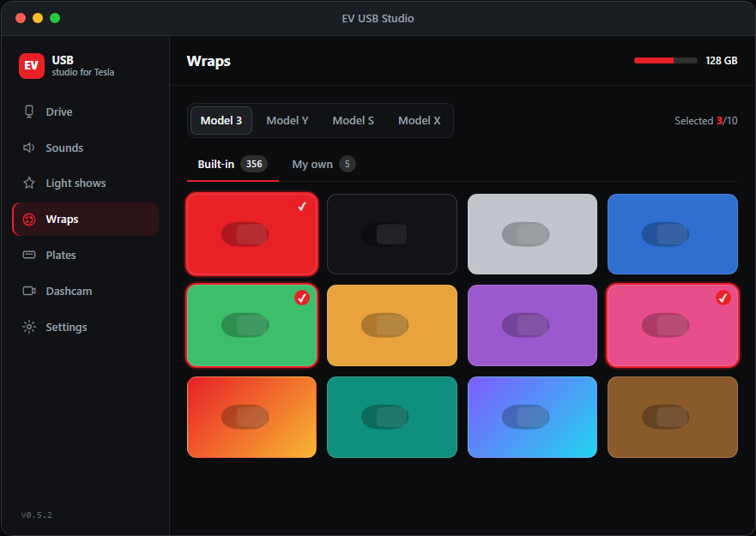Viewport: 756px width, 536px height.
Task: Uncheck the red wrap checkmark
Action: (302, 207)
